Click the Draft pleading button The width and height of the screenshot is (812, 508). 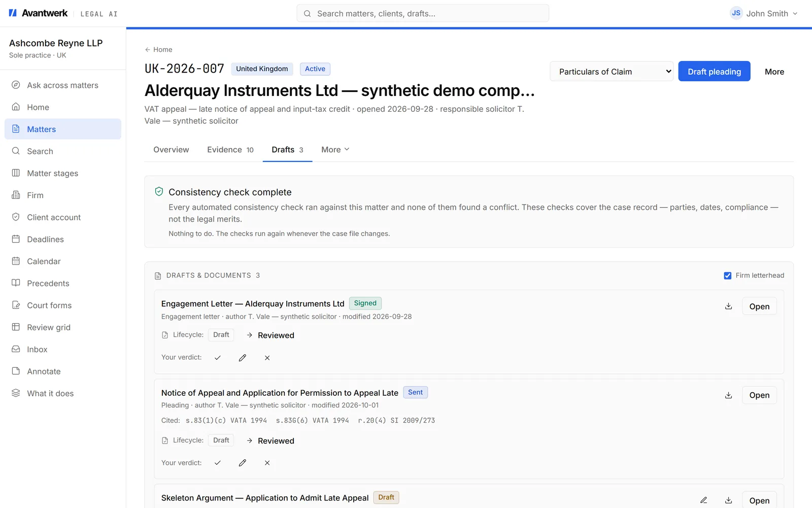714,72
